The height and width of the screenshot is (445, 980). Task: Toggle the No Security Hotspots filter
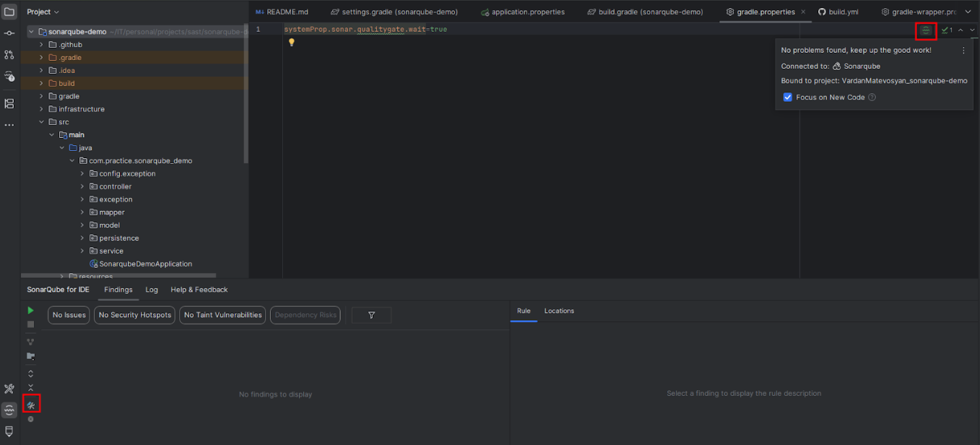pyautogui.click(x=134, y=315)
